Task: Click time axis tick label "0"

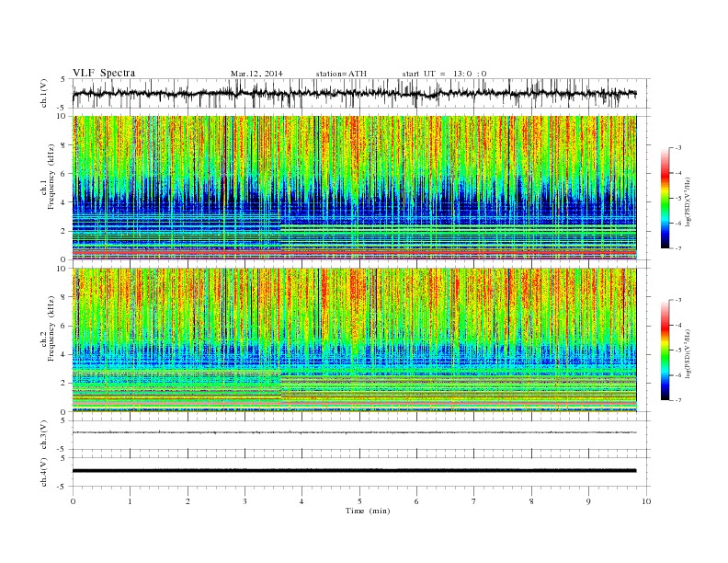Action: pyautogui.click(x=73, y=501)
